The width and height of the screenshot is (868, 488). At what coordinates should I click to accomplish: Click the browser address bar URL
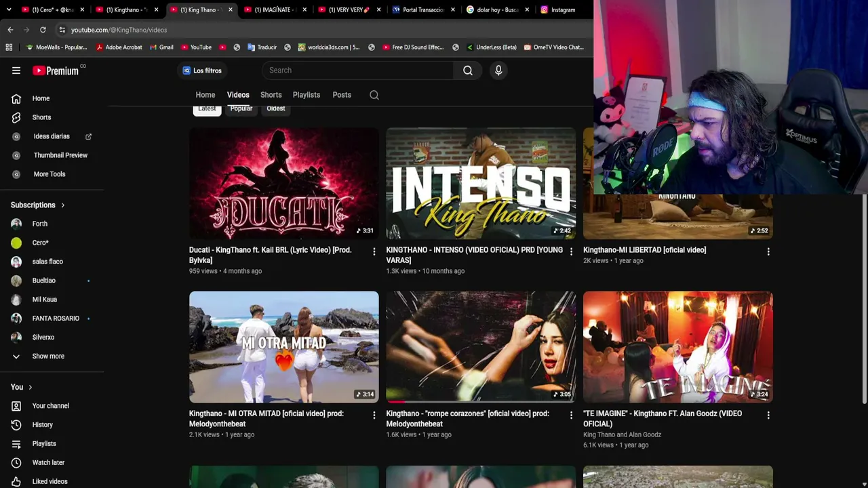pyautogui.click(x=119, y=30)
